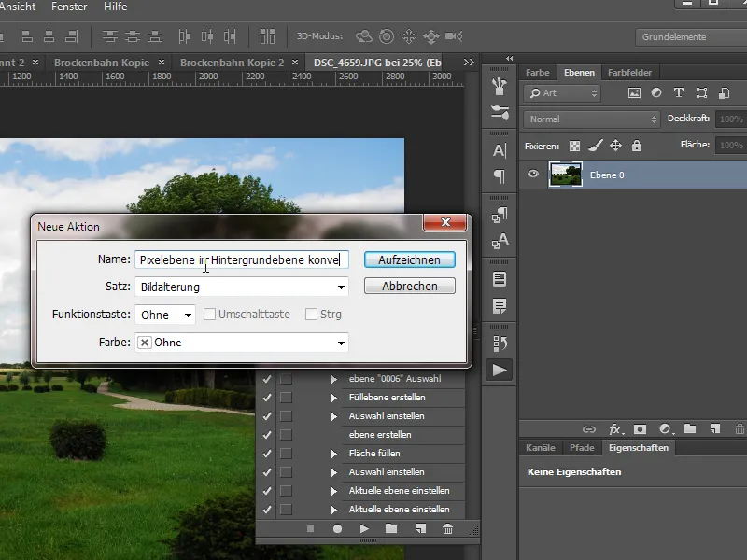This screenshot has width=747, height=560.
Task: Click the Abbrechen button
Action: coord(409,287)
